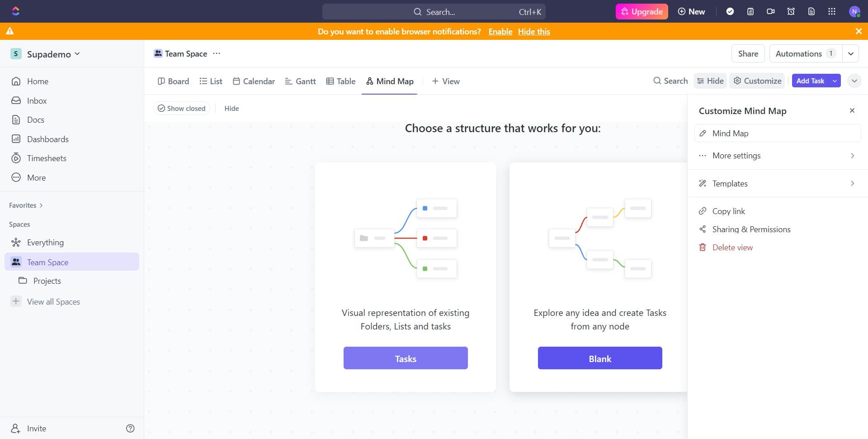
Task: Switch to the Gantt view tab
Action: coord(300,81)
